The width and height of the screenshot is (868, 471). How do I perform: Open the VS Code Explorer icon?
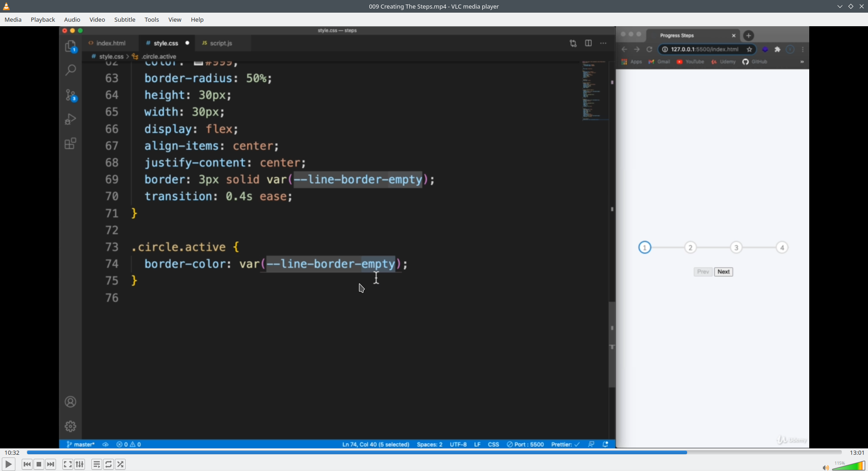click(x=71, y=47)
